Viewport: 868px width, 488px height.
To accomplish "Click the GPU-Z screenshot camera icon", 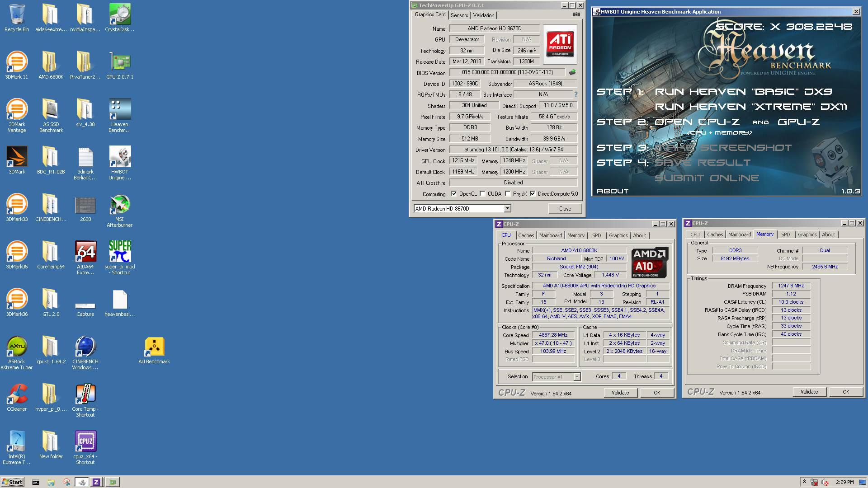I will [576, 14].
